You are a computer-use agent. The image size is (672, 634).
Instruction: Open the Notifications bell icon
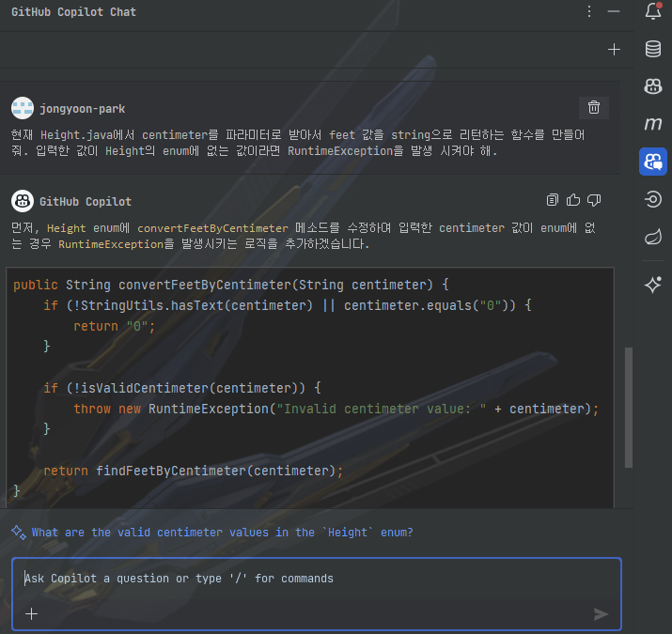(653, 11)
